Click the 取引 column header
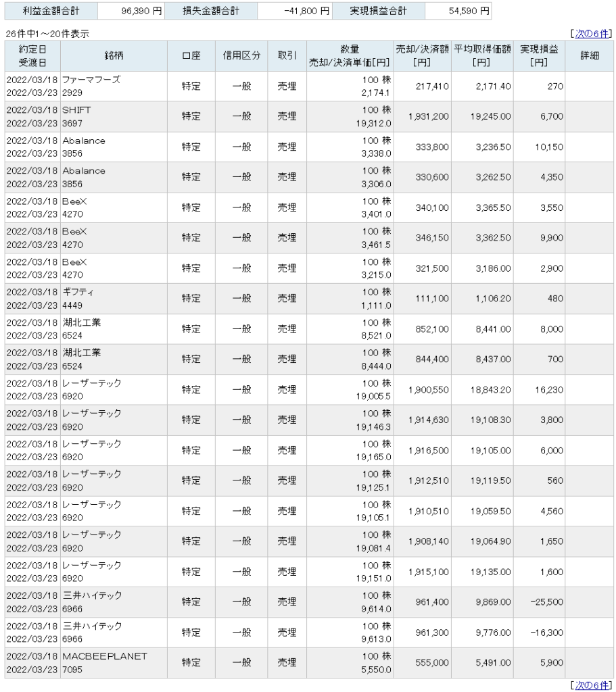This screenshot has height=692, width=616. [287, 55]
